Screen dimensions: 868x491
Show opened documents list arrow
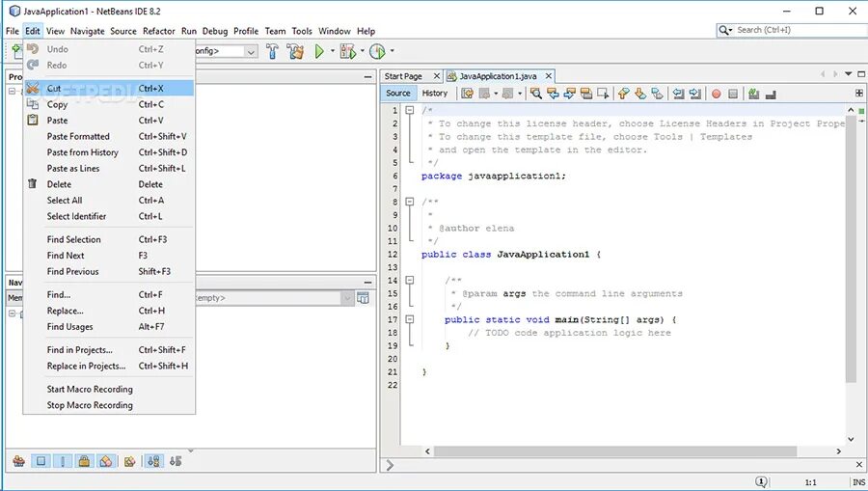pyautogui.click(x=848, y=74)
